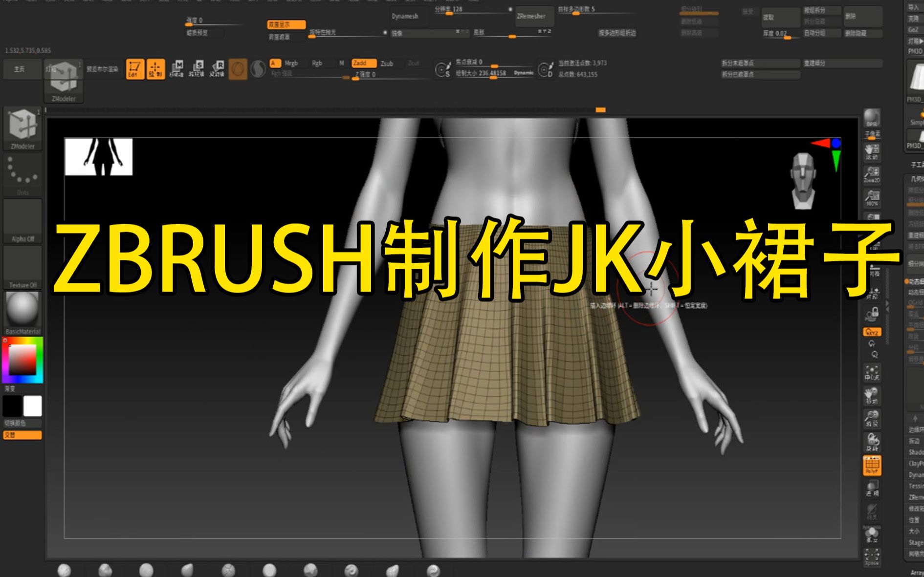Click the Frame center icon
This screenshot has width=924, height=577.
tap(872, 373)
